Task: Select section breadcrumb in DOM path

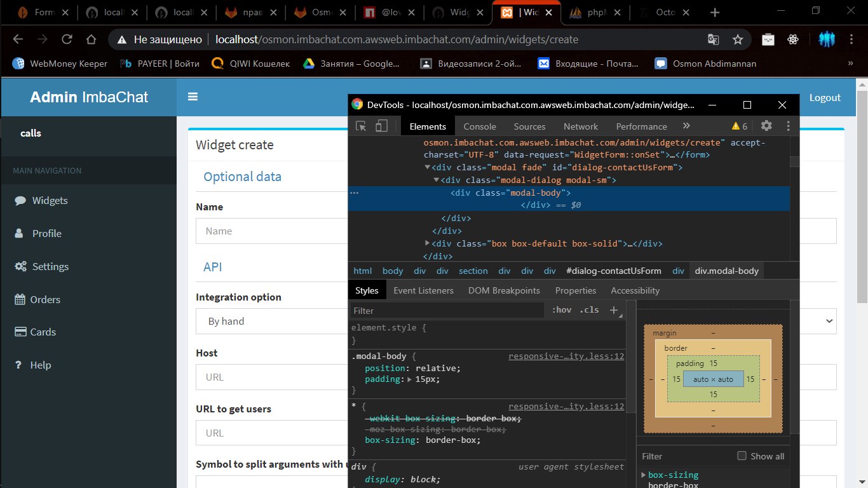Action: point(473,271)
